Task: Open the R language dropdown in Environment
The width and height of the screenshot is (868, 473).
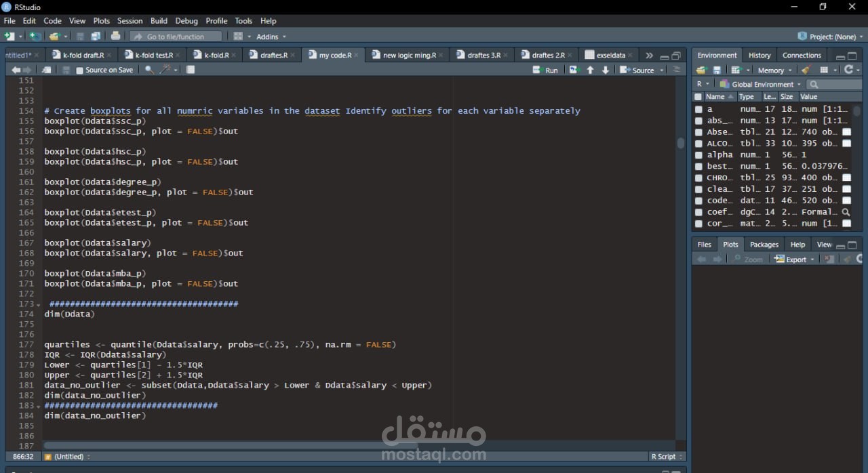Action: [703, 84]
